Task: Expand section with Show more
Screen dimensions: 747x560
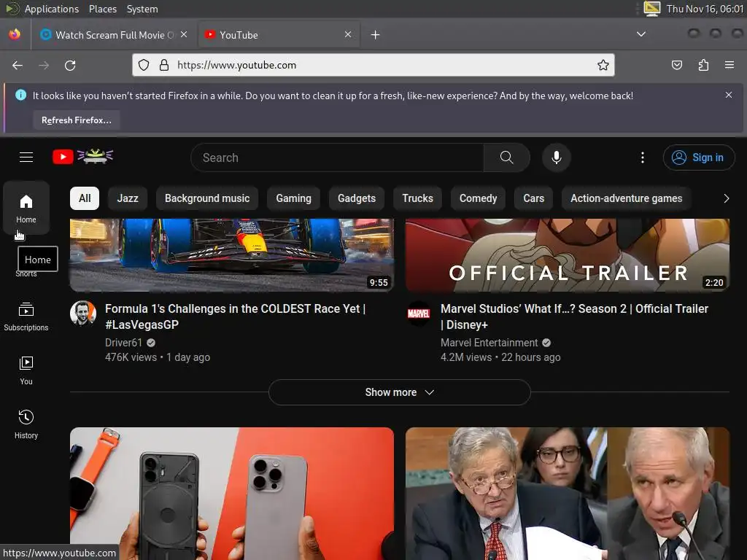Action: (x=399, y=392)
